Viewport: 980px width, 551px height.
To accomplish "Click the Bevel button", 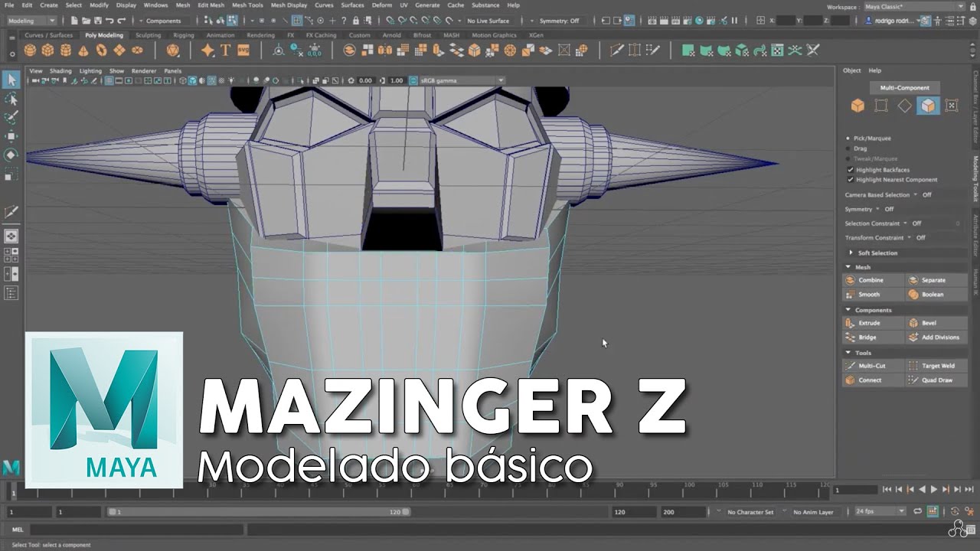I will pos(936,323).
